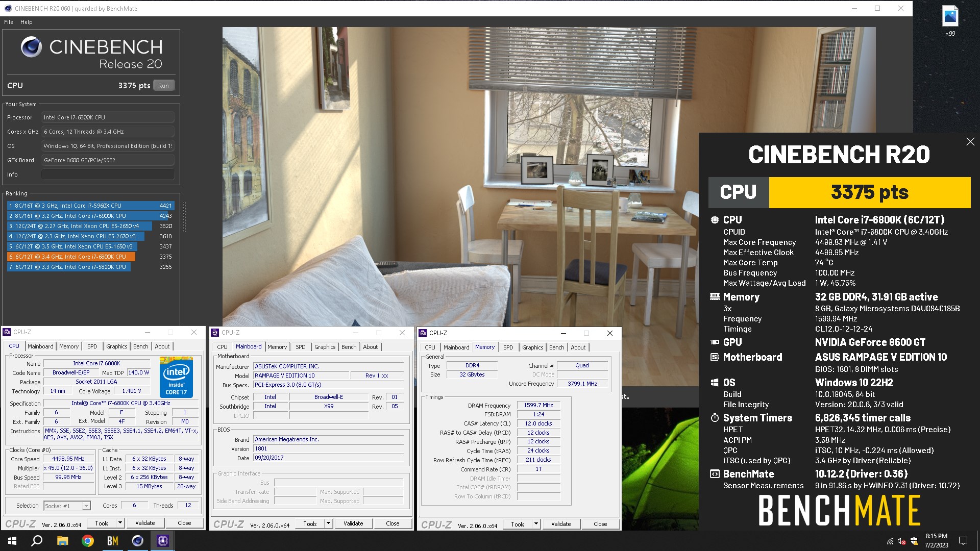This screenshot has height=551, width=980.
Task: Click the first CPU-Z window title icon
Action: 7,332
